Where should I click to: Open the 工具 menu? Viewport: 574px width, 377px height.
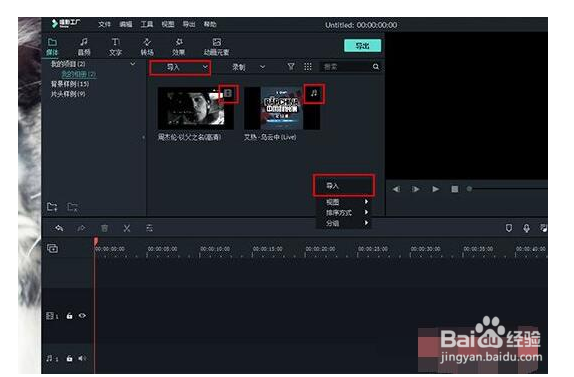click(147, 25)
